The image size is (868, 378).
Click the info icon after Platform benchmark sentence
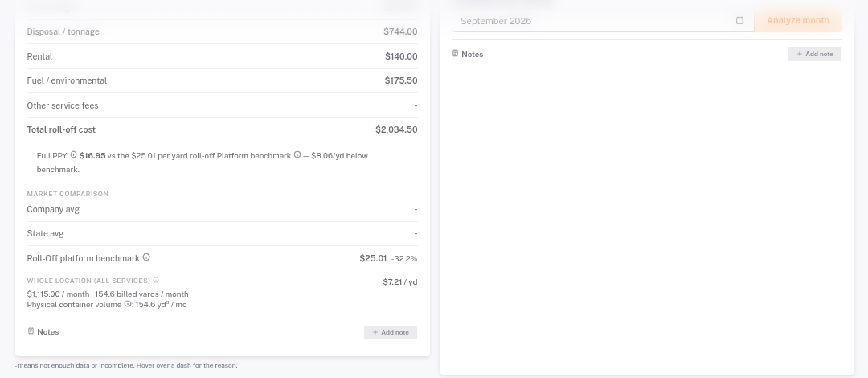click(297, 154)
